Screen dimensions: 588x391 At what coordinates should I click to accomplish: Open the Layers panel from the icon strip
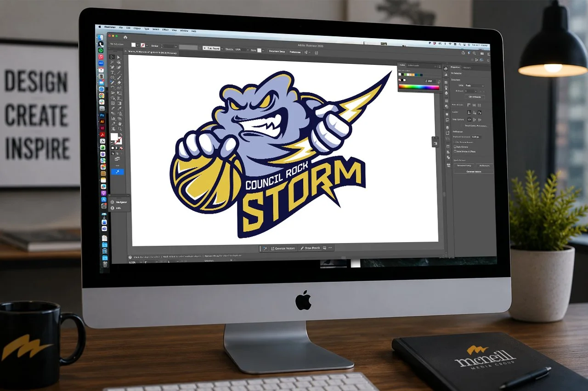tap(447, 127)
